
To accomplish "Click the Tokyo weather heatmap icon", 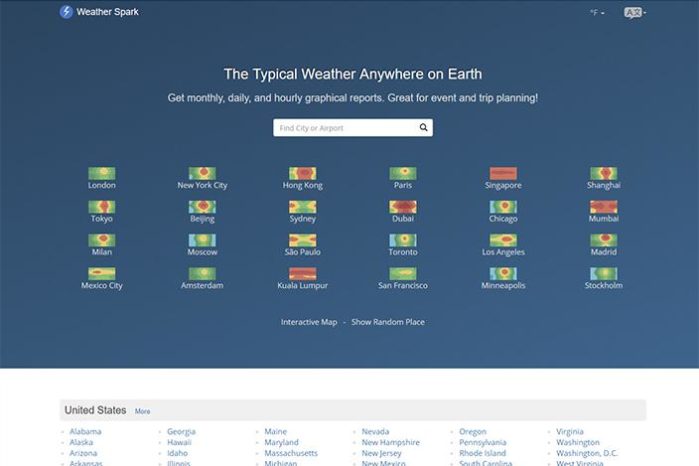I will pos(102,207).
